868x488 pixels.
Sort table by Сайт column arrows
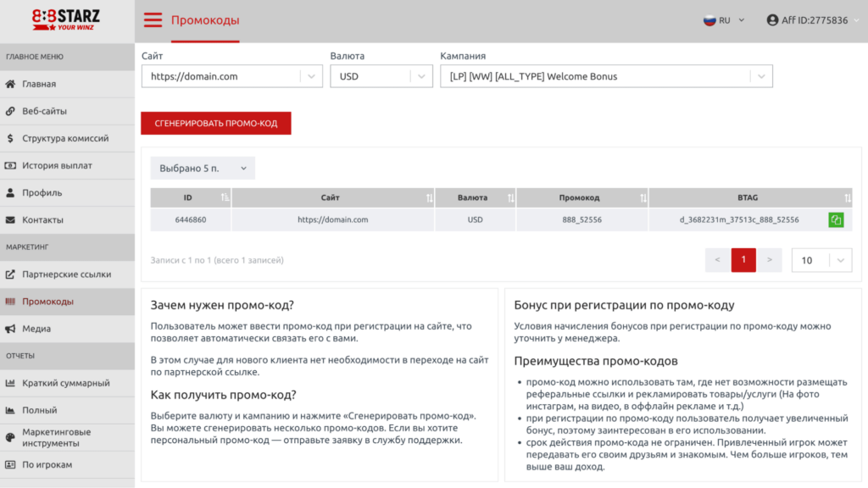point(430,197)
